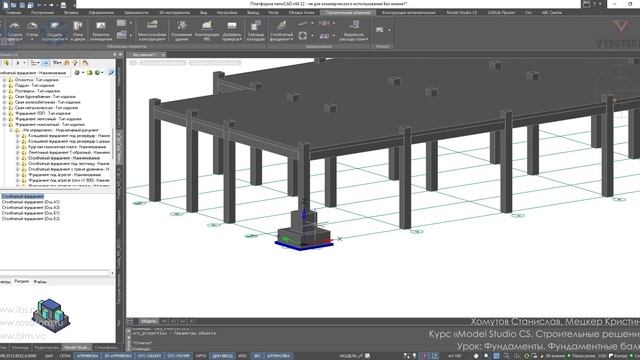Select Столбчатый фундамент (Ось Б1) list entry
Viewport: 640px width, 360px height.
tap(31, 213)
